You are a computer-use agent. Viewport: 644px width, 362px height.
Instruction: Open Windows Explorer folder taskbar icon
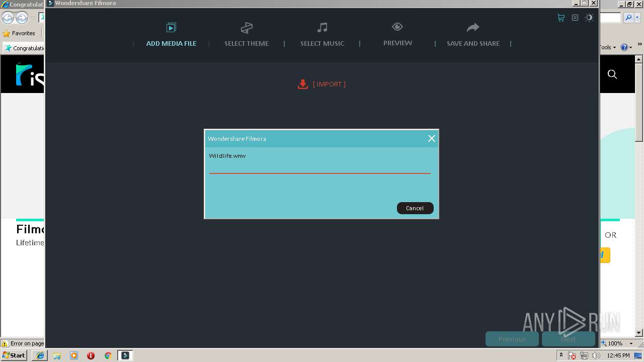coord(57,355)
